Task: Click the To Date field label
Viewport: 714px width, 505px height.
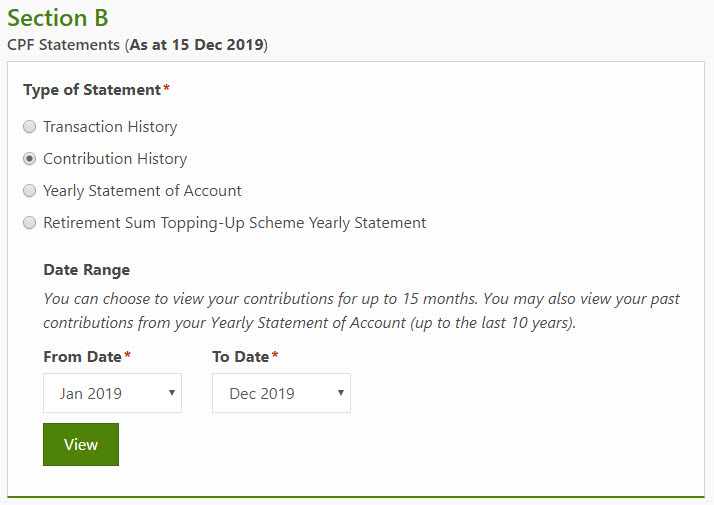Action: 241,357
